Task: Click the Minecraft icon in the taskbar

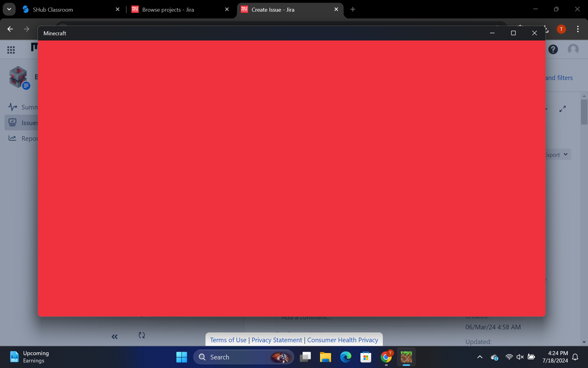Action: [406, 357]
